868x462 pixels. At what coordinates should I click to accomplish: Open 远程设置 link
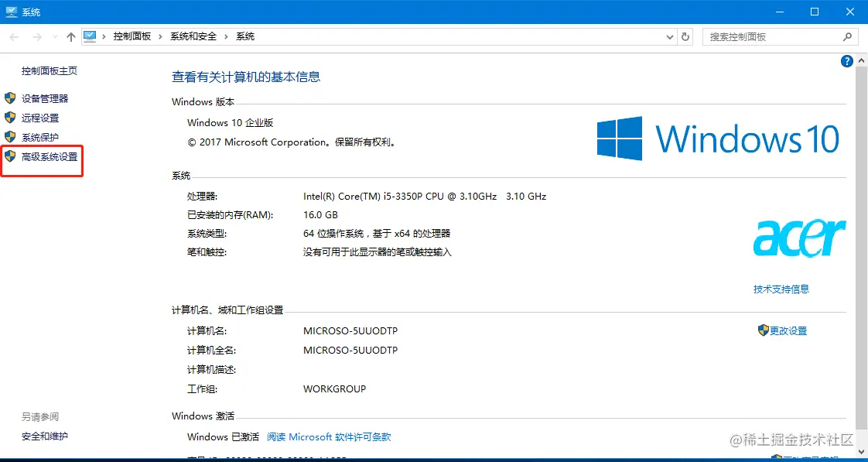40,118
